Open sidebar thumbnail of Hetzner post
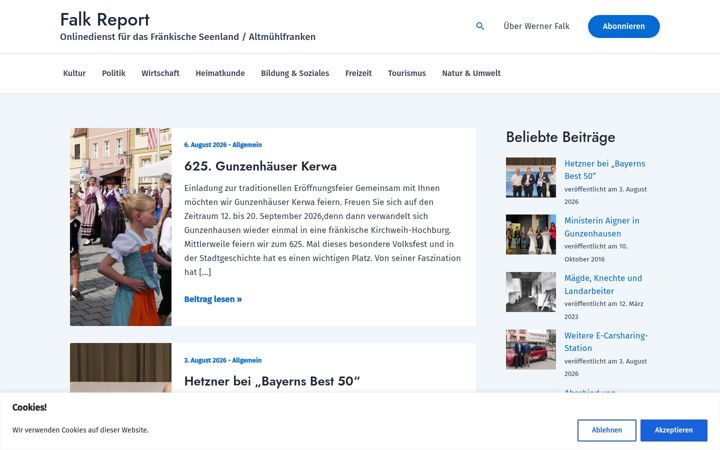 [x=531, y=177]
